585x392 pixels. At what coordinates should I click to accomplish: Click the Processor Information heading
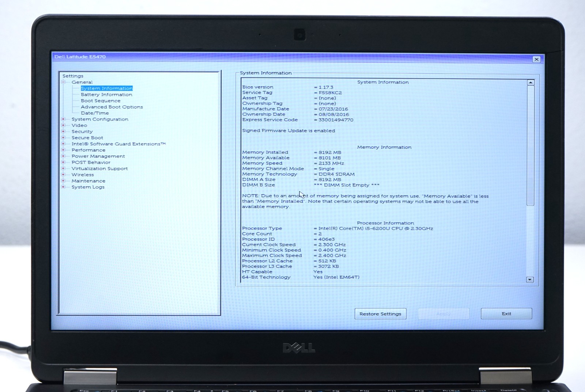coord(385,223)
